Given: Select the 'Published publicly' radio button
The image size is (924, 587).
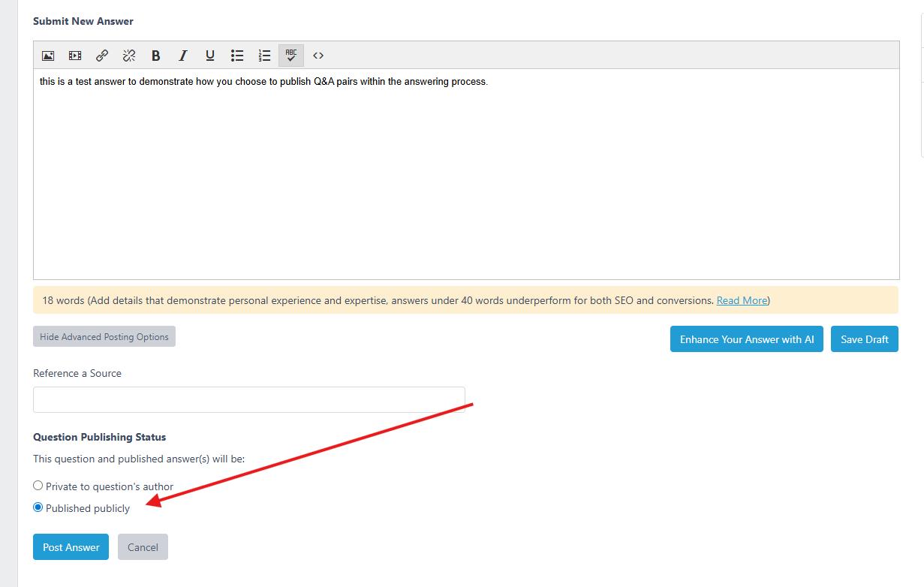Looking at the screenshot, I should tap(38, 507).
